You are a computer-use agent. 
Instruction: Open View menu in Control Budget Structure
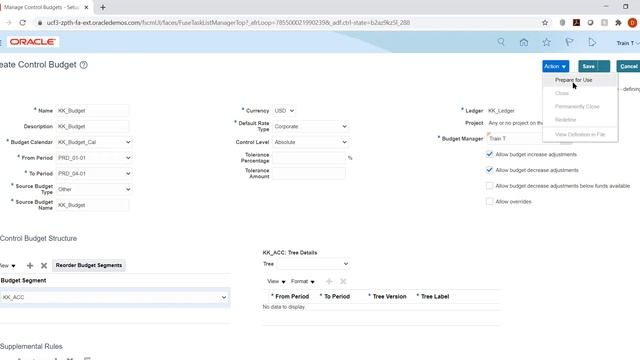[x=8, y=266]
